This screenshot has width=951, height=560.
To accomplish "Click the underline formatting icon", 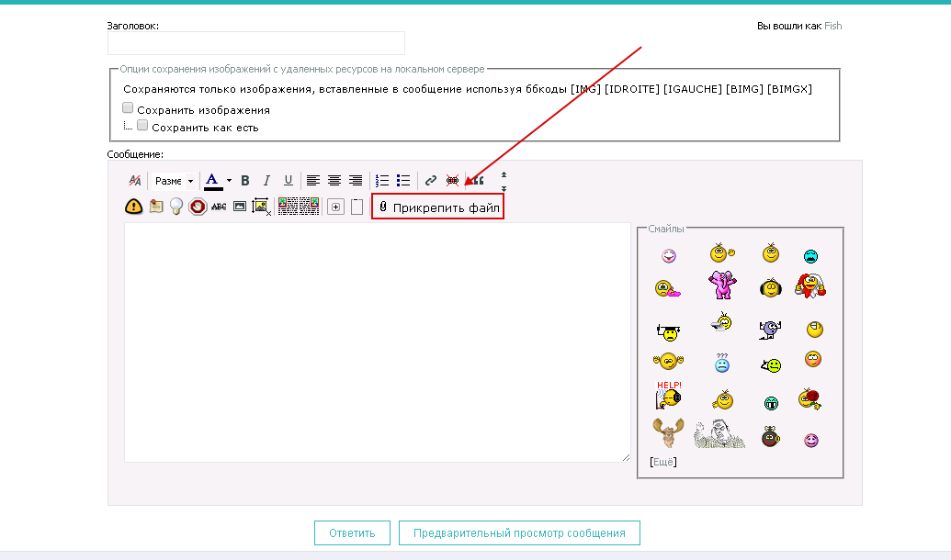I will 288,181.
